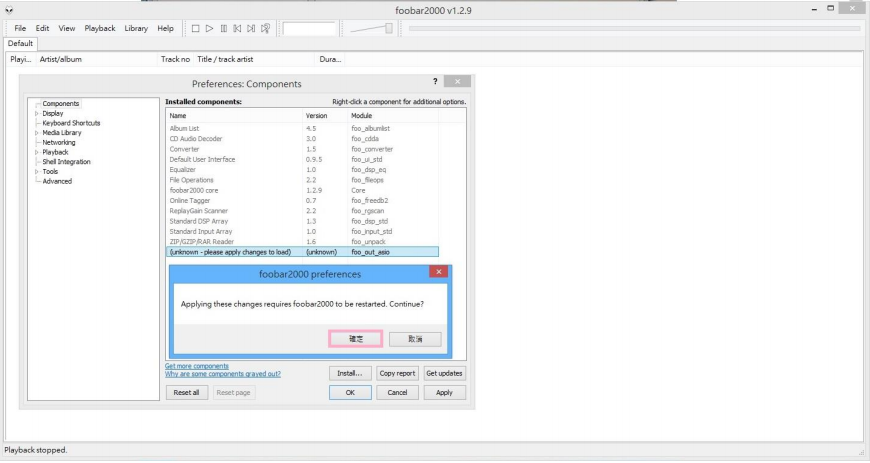Select the Default playlist tab
Image resolution: width=870 pixels, height=463 pixels.
(x=20, y=43)
